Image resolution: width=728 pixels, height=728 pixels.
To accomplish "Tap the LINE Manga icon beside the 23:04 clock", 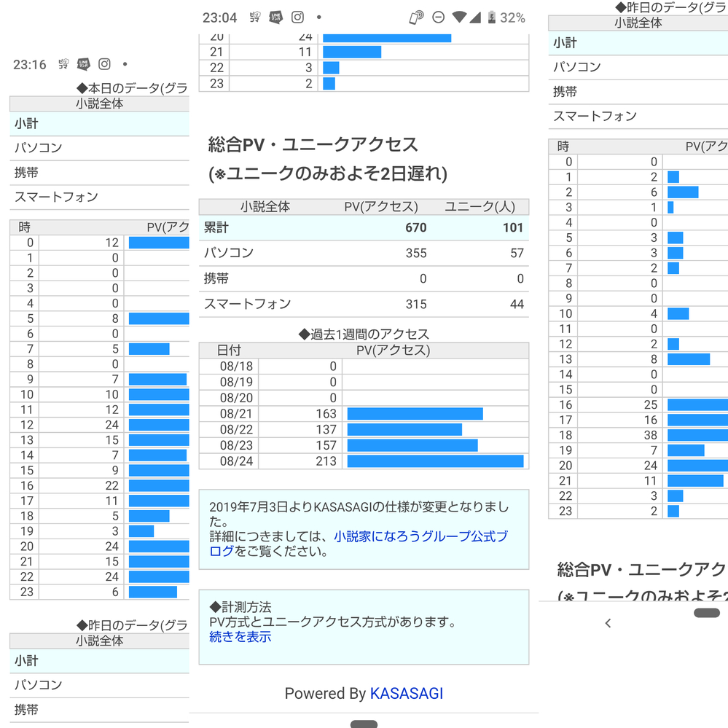I will [275, 17].
